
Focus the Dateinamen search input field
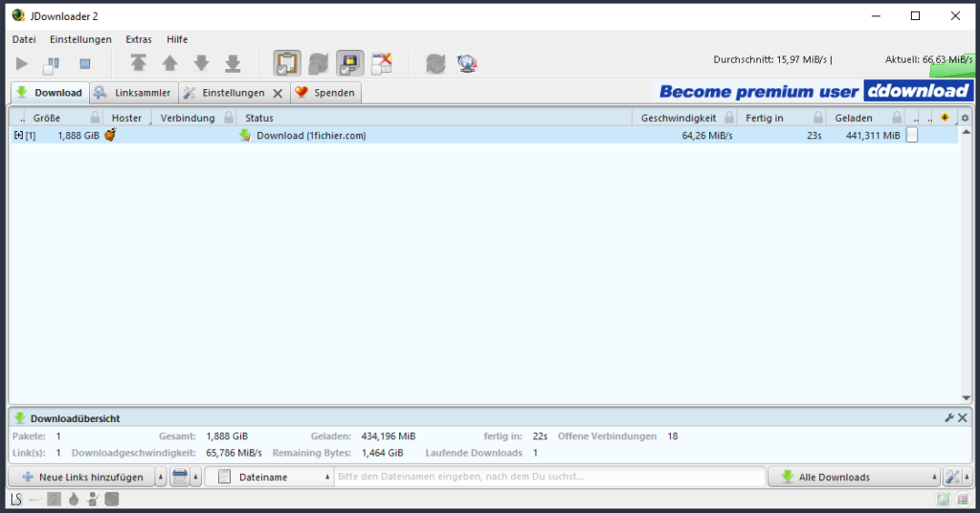(550, 477)
